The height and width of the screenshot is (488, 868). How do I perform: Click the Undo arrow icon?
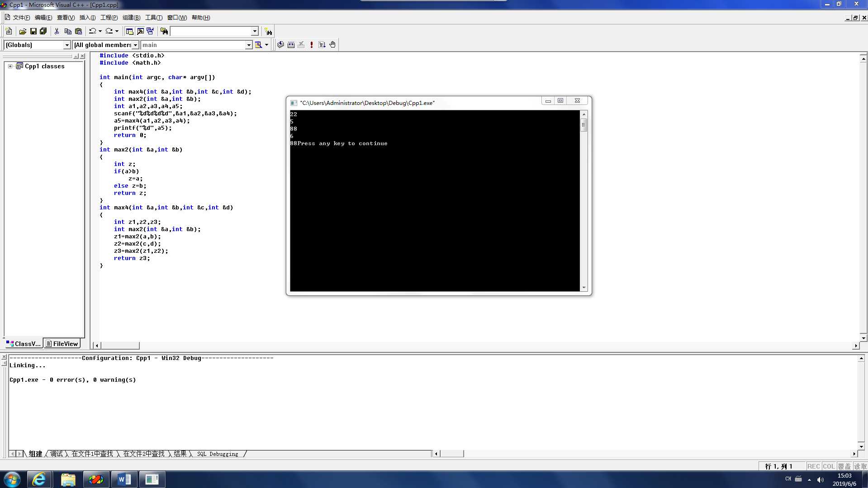[92, 31]
